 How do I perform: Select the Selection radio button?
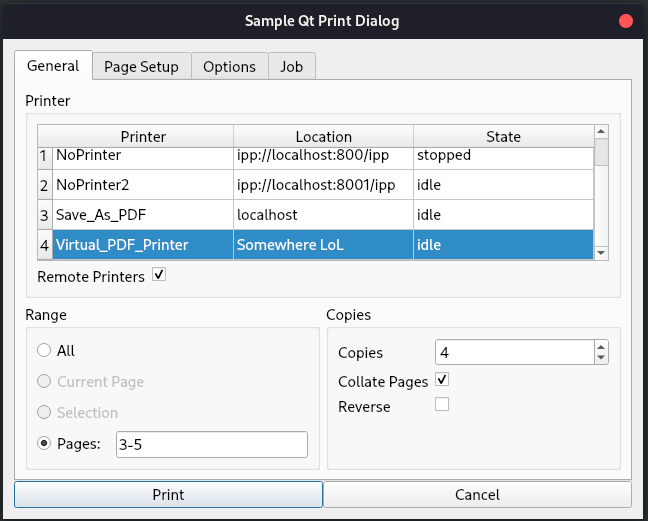point(44,412)
